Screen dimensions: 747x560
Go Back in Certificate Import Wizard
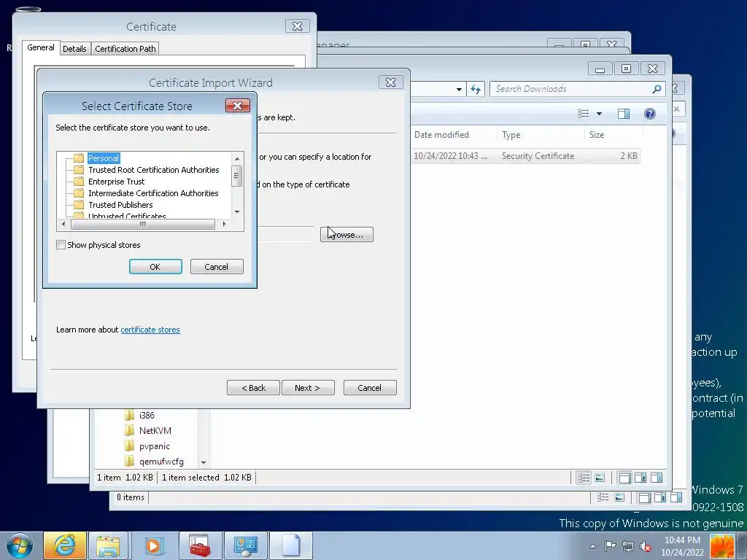point(253,388)
